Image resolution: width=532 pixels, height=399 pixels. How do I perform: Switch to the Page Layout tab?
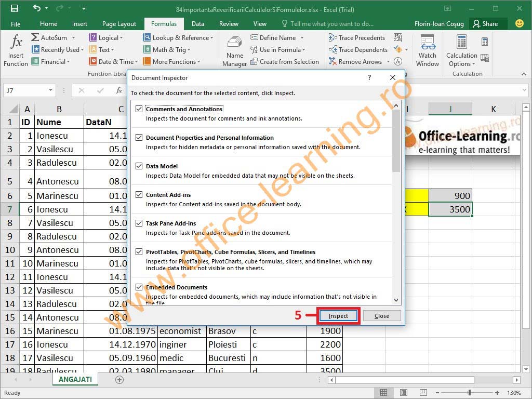119,24
